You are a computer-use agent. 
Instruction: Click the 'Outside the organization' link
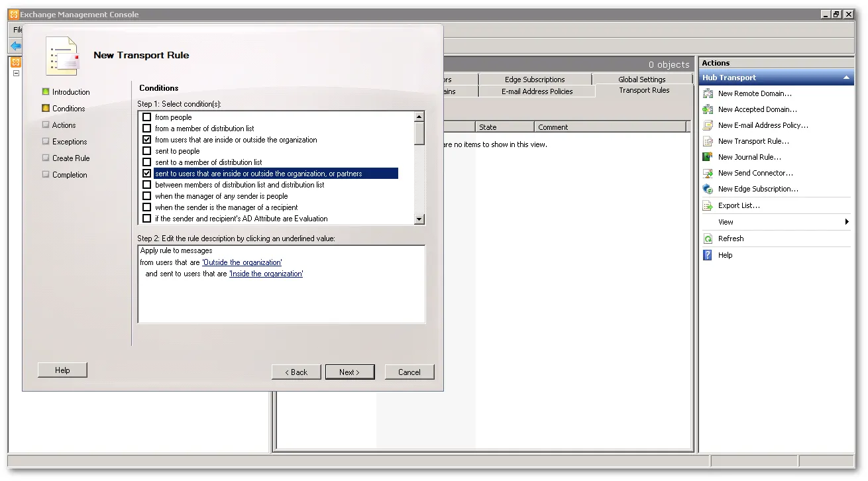(242, 262)
